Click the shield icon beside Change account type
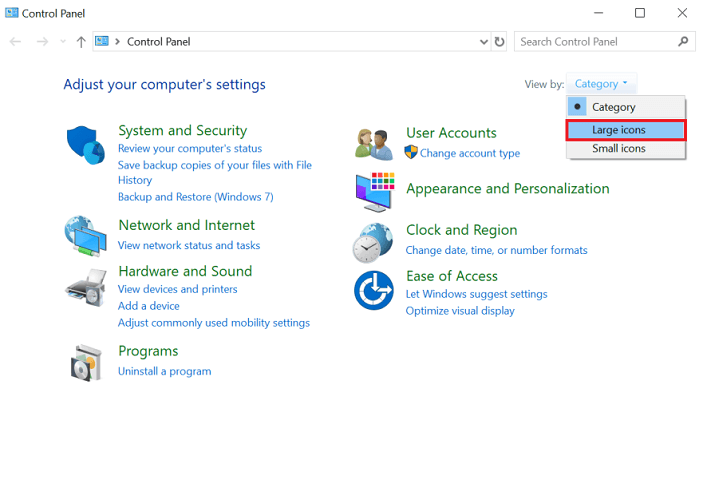The height and width of the screenshot is (480, 703). point(411,152)
